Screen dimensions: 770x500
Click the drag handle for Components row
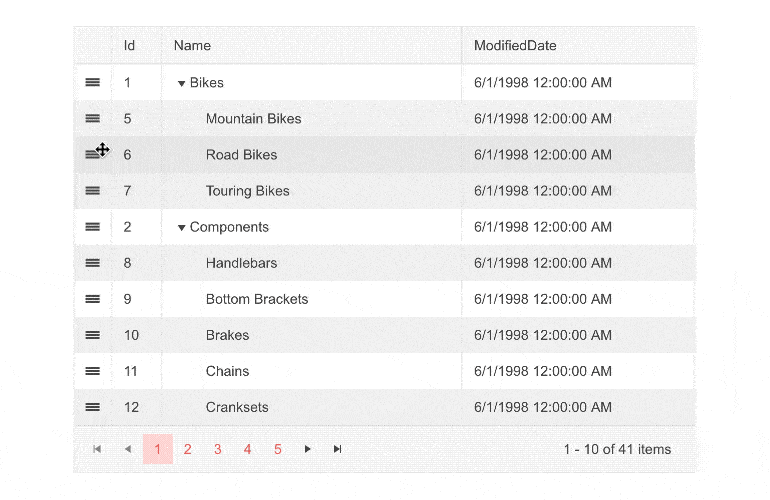pos(93,227)
